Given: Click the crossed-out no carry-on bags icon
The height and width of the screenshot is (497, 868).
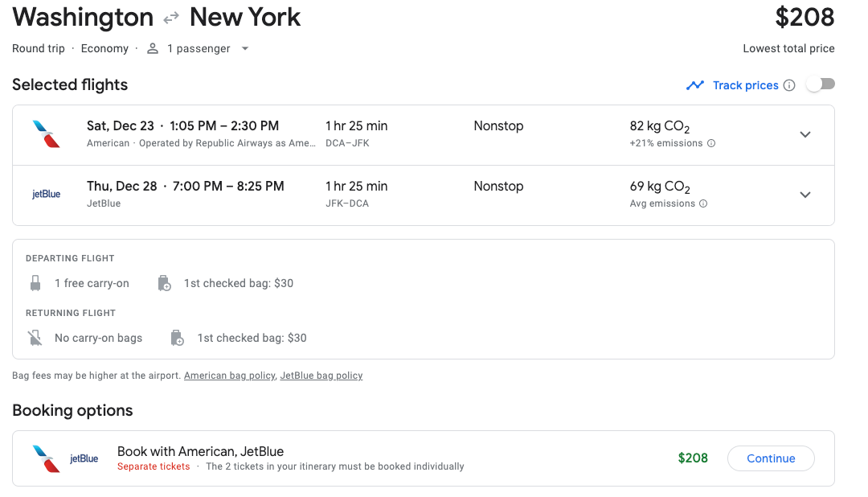Looking at the screenshot, I should click(35, 337).
